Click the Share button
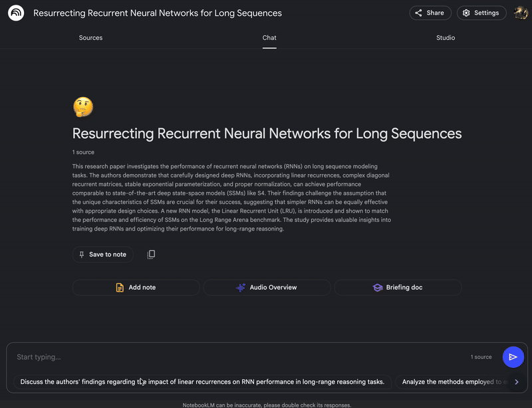 coord(430,13)
